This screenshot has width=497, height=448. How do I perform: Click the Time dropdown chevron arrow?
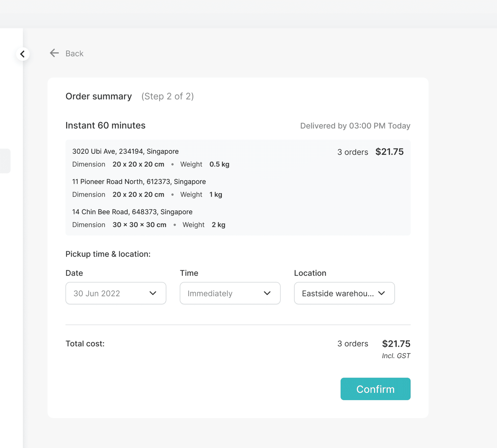(267, 293)
